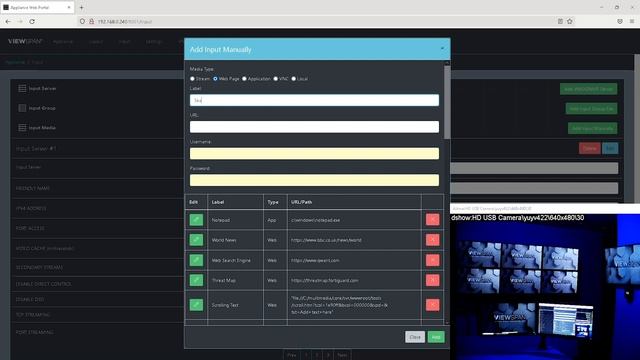The image size is (640, 360).
Task: Click the Input Group icon
Action: pos(22,108)
